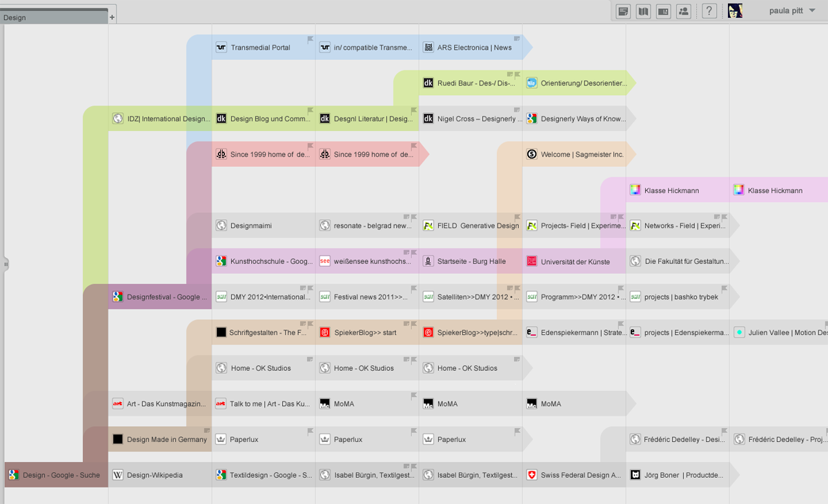Open Jörg Boner | Productde... node

pos(678,475)
